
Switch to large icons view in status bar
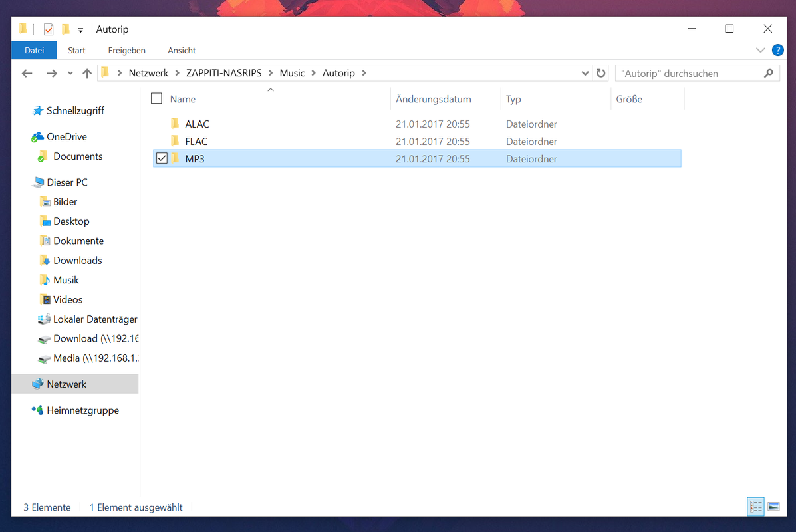(x=773, y=507)
